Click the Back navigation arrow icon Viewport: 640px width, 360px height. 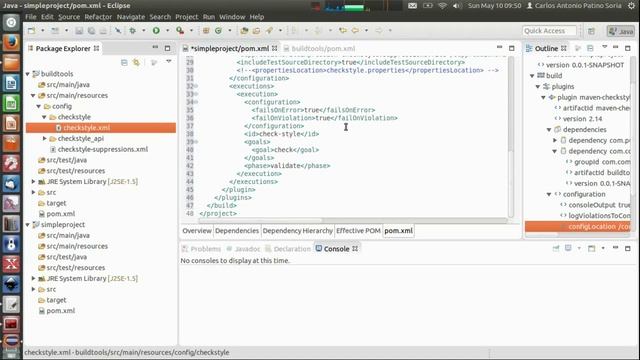pos(355,31)
